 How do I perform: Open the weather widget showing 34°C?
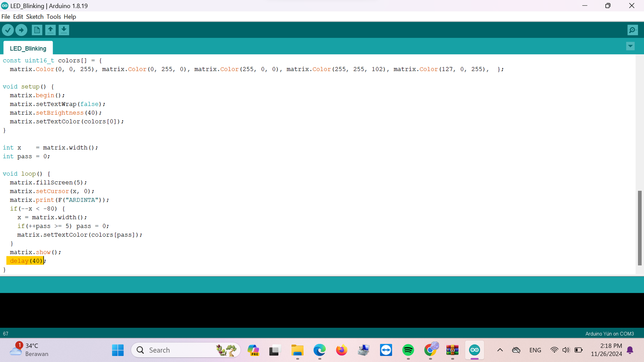29,350
